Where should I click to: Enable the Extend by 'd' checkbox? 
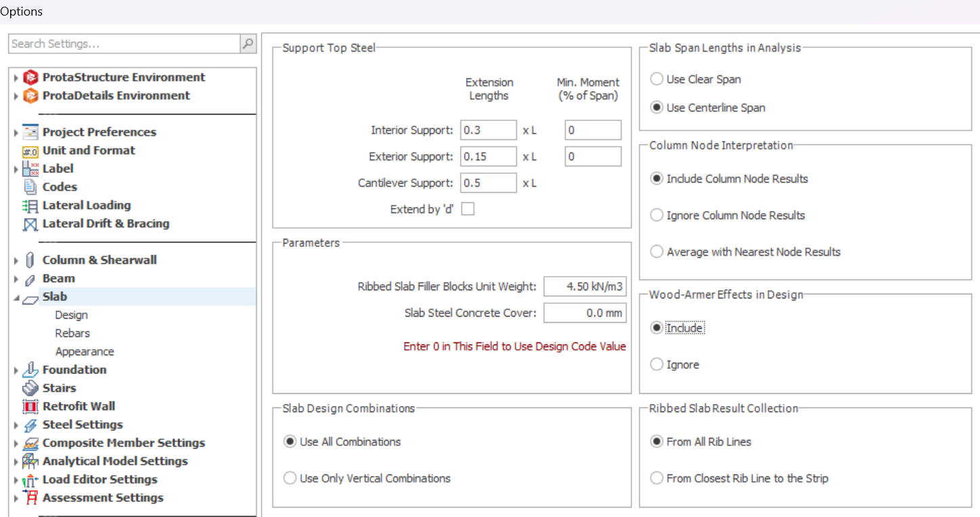point(467,209)
